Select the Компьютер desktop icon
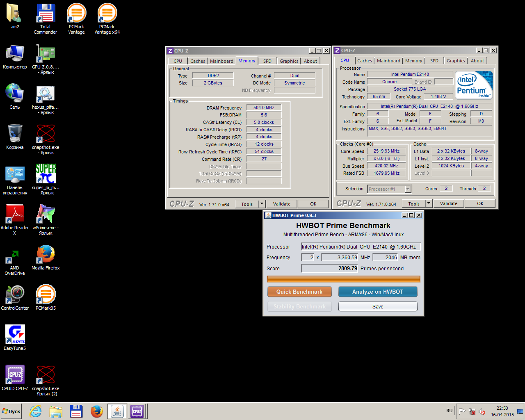The width and height of the screenshot is (525, 420). tap(15, 57)
